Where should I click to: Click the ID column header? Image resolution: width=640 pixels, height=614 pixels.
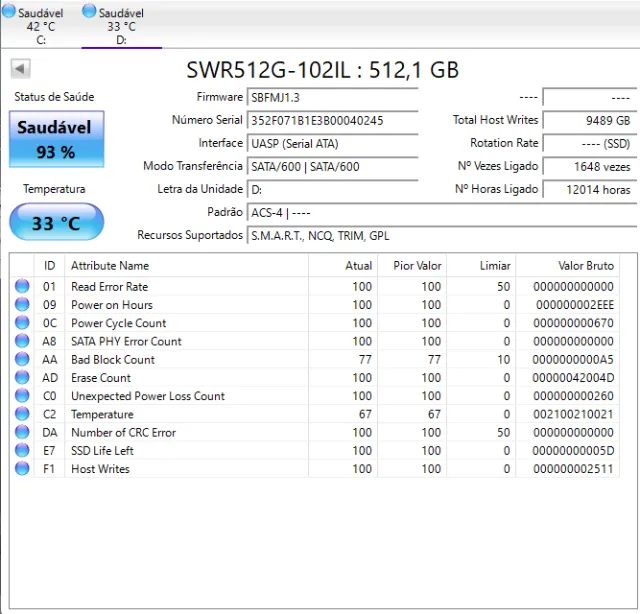click(49, 266)
